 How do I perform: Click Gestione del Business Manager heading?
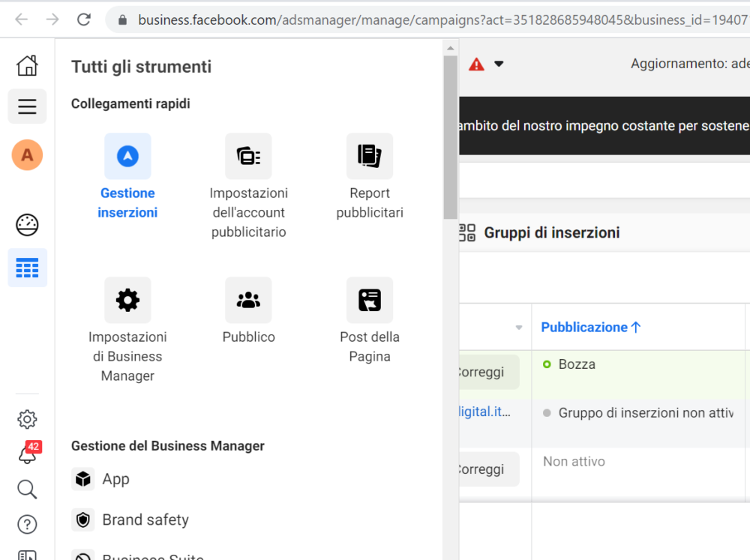tap(167, 446)
